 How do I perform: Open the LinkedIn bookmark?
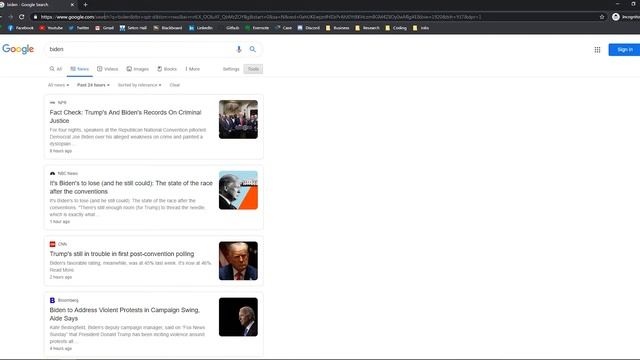[201, 28]
